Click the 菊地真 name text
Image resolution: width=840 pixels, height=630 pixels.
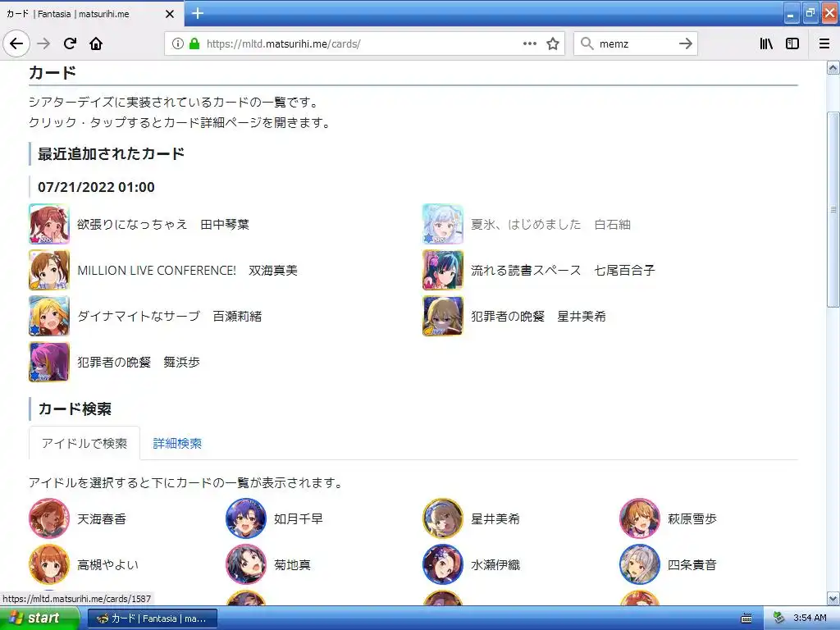click(293, 565)
